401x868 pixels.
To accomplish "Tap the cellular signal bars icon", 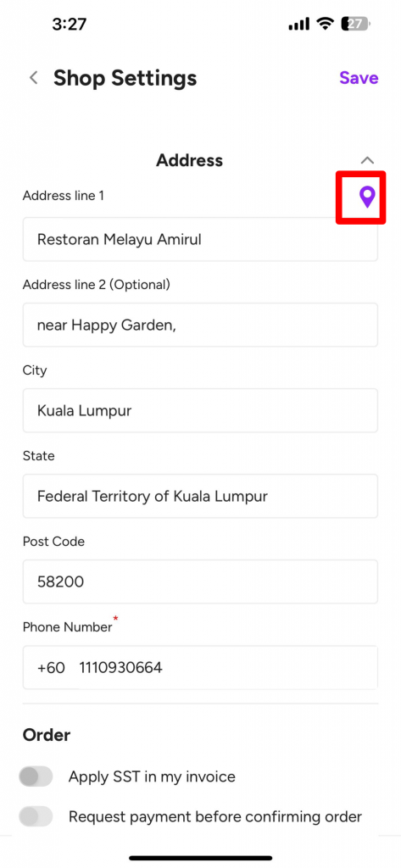I will pos(299,24).
